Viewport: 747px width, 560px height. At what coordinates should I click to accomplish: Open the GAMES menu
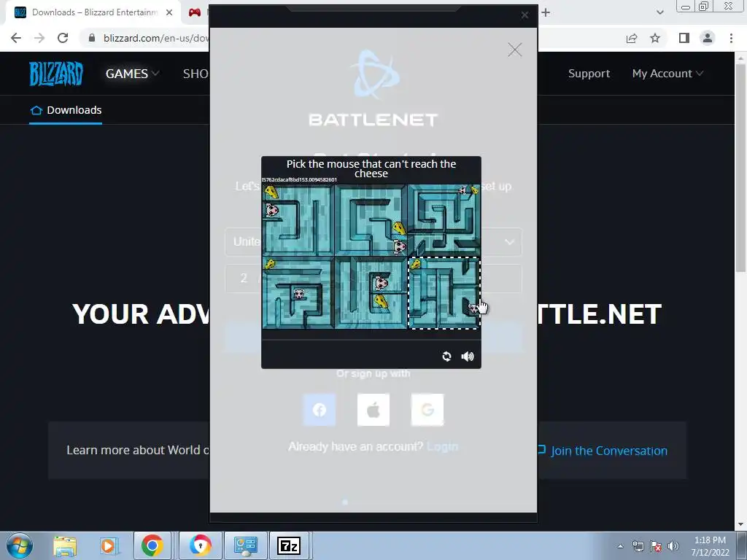(x=132, y=74)
